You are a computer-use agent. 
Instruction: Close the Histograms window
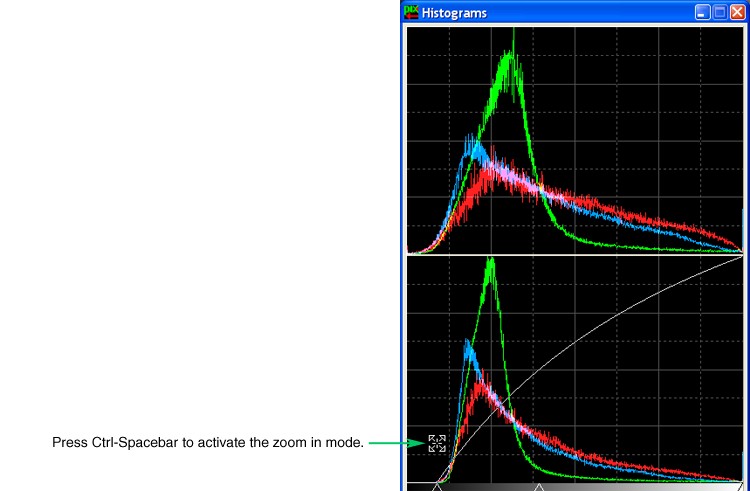click(737, 12)
